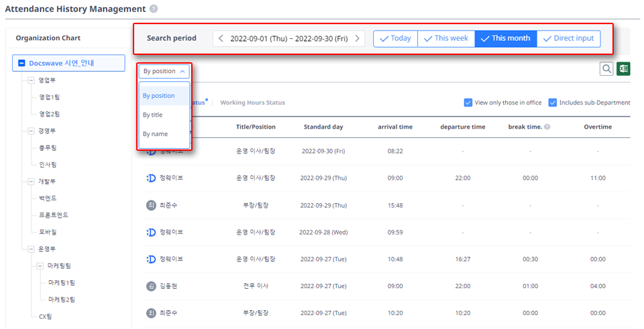The height and width of the screenshot is (329, 644).
Task: Click the 10:48 arrival time cell
Action: click(395, 259)
